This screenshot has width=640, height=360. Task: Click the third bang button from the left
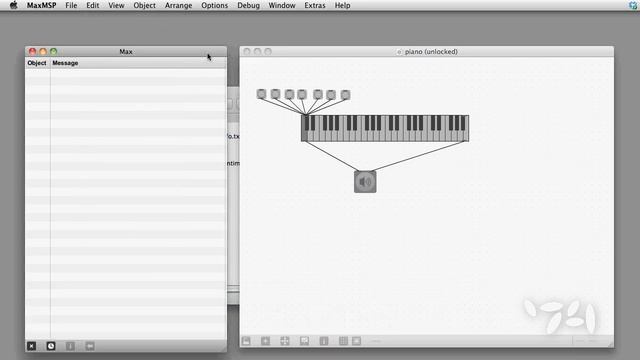click(x=289, y=94)
